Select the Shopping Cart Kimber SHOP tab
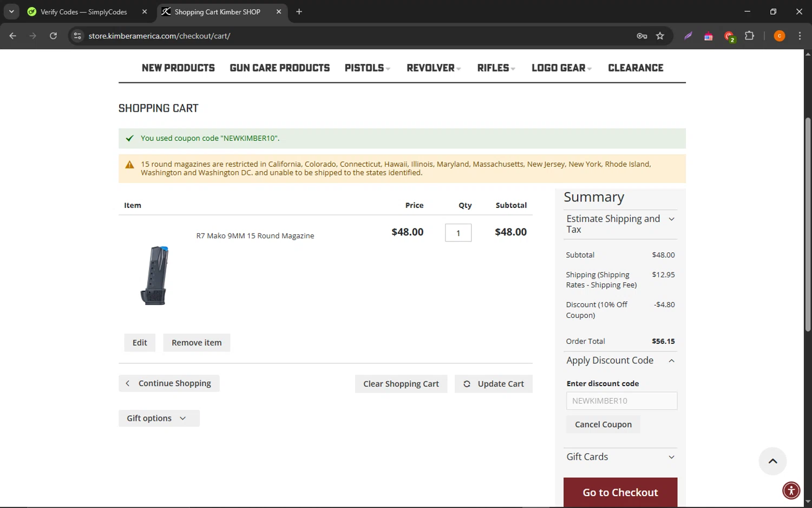 (218, 11)
